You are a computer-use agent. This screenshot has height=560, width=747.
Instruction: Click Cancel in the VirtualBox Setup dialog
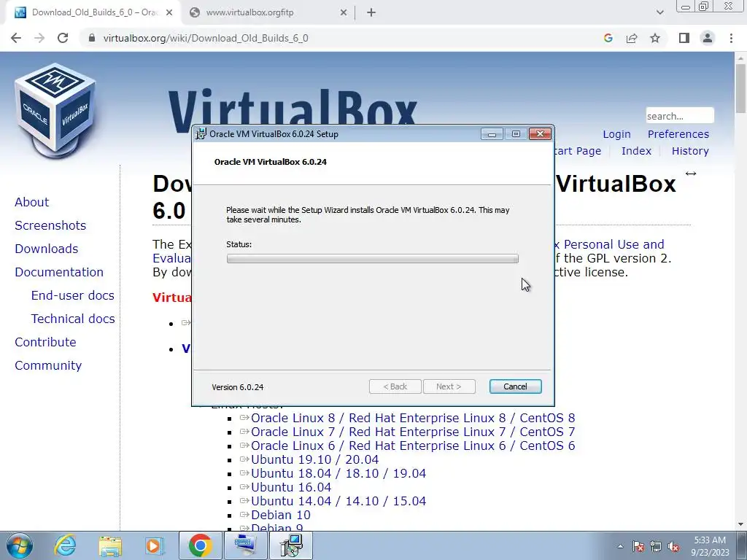click(515, 386)
